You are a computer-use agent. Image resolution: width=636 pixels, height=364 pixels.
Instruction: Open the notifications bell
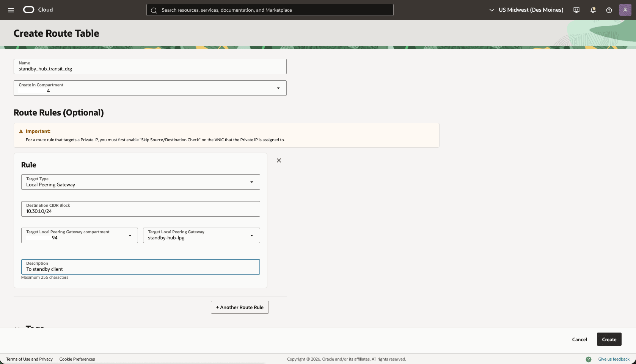(x=592, y=10)
